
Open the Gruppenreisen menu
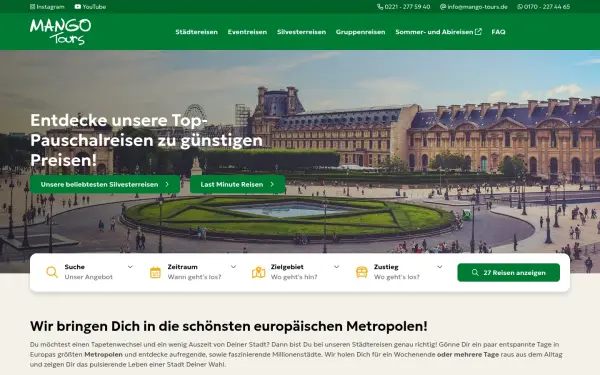[x=360, y=32]
